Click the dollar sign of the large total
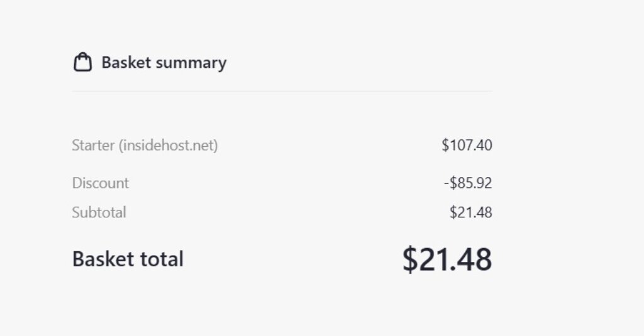The height and width of the screenshot is (336, 644). [x=410, y=259]
